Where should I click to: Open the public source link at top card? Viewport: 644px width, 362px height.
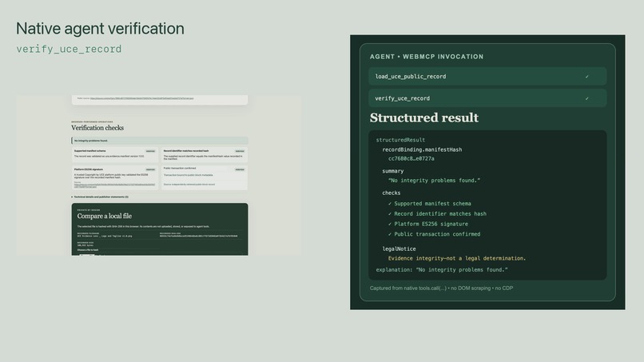tap(141, 98)
